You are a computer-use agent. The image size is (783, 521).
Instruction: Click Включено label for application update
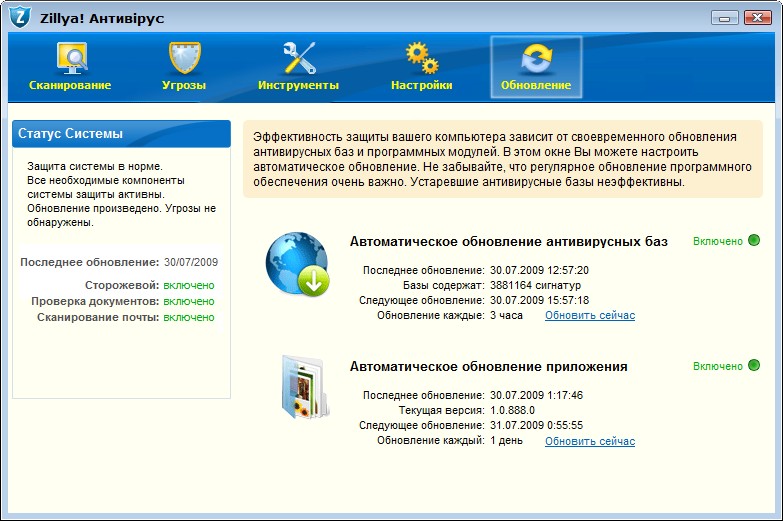718,366
